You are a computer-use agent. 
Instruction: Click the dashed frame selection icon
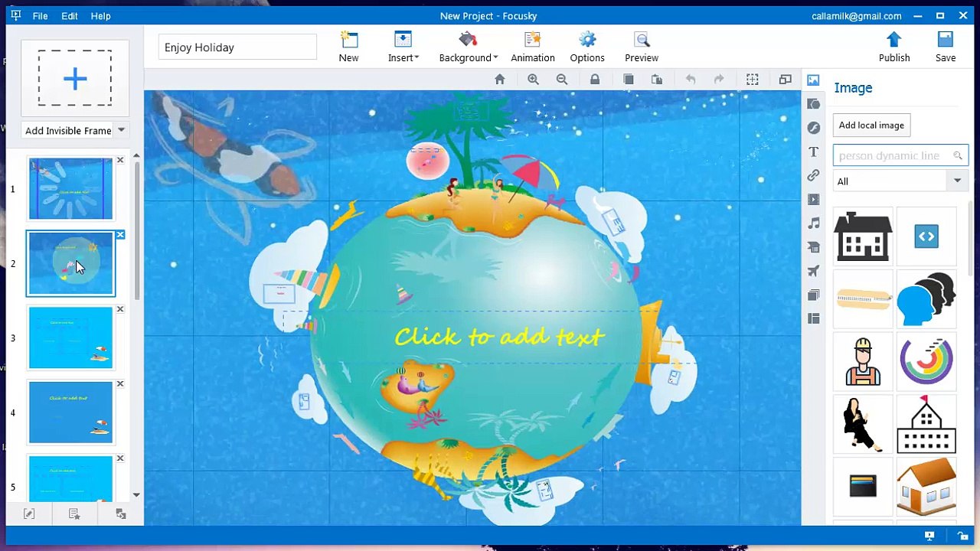pos(753,80)
